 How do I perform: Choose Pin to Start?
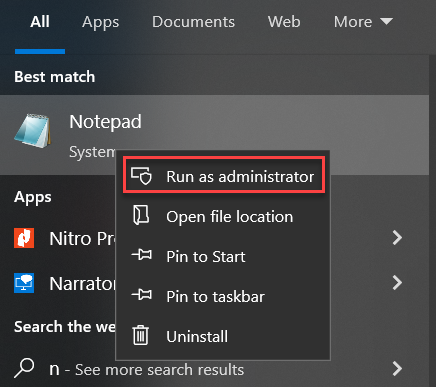223,256
